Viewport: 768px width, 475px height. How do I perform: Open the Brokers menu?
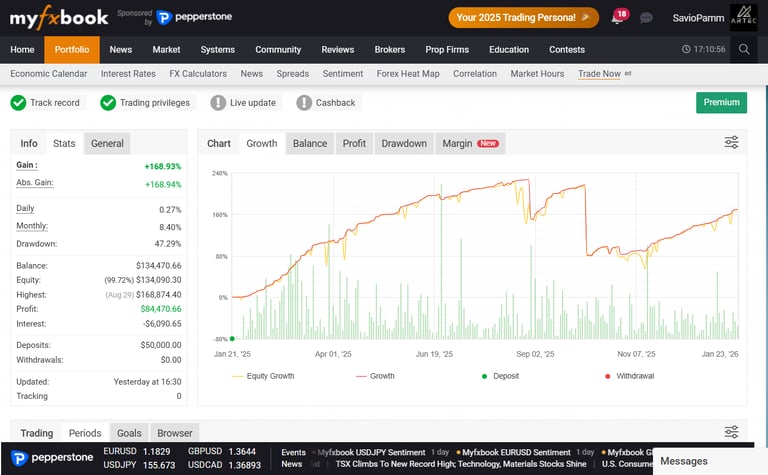coord(389,49)
